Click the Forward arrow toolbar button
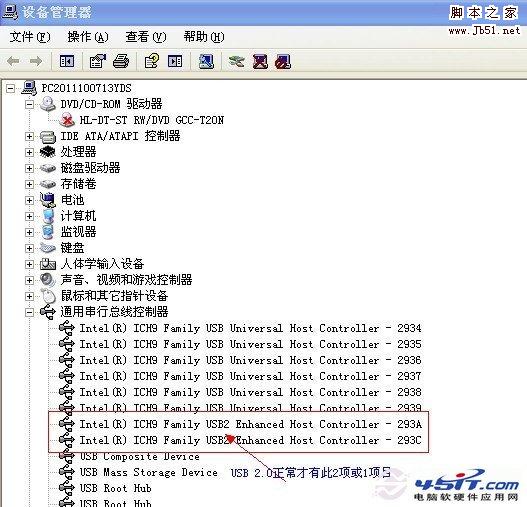The height and width of the screenshot is (507, 527). (x=36, y=61)
